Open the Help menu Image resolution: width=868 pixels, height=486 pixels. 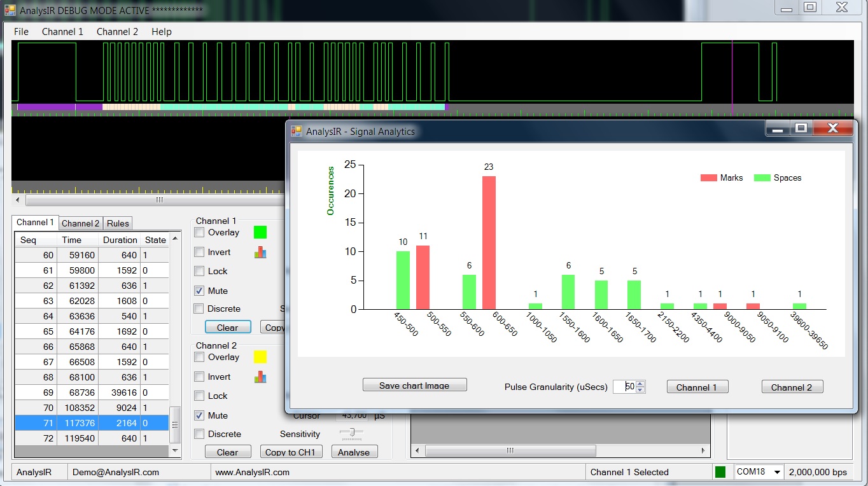coord(161,32)
